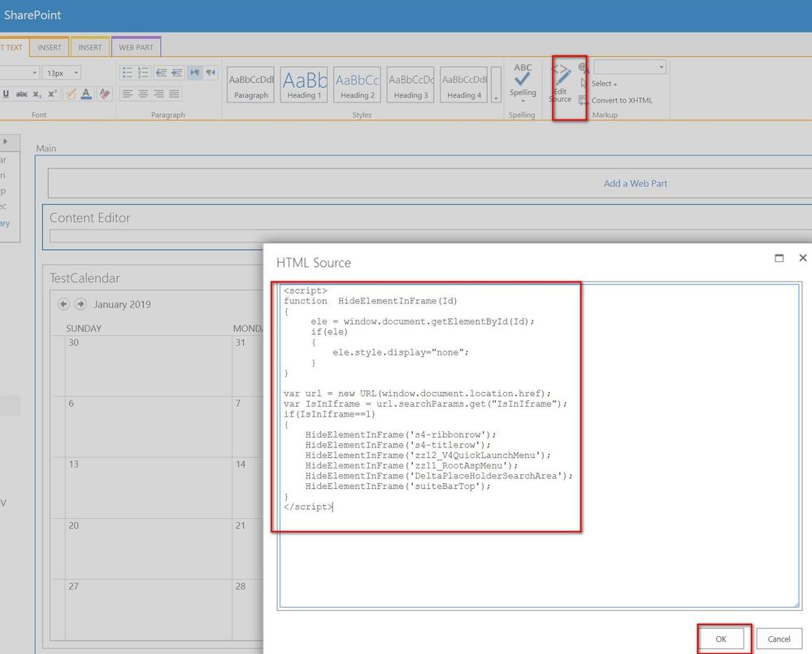Switch to the first Insert tab
812x654 pixels.
(x=50, y=47)
